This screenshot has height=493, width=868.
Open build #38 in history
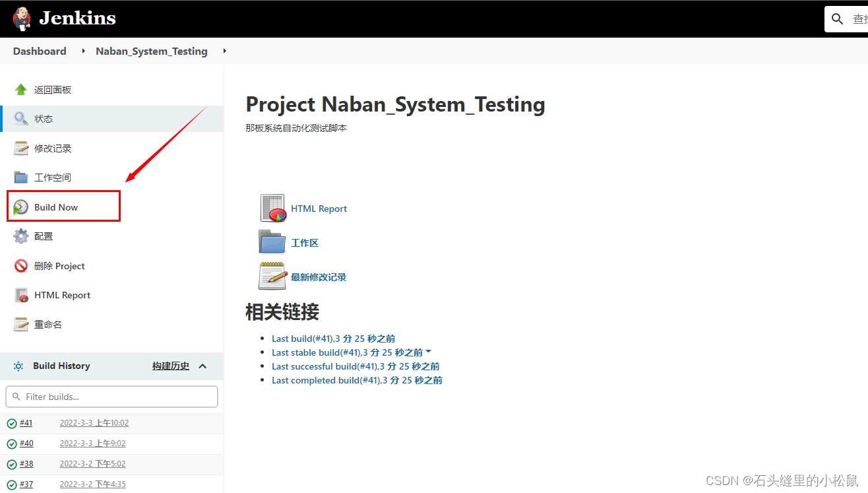pos(26,464)
